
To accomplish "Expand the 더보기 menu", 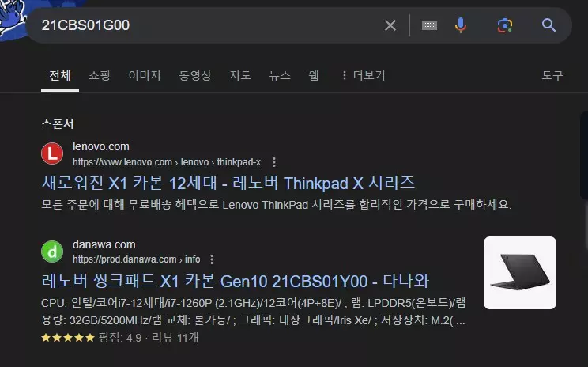I will click(x=364, y=76).
